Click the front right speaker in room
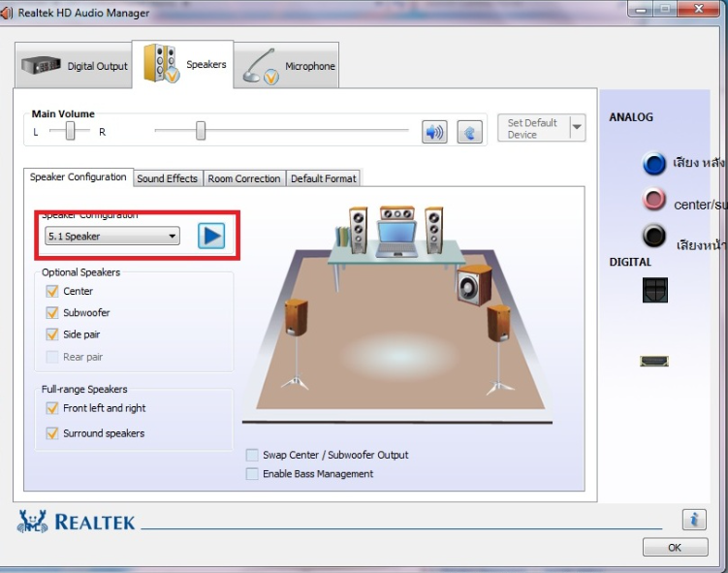This screenshot has height=573, width=728. pos(434,230)
